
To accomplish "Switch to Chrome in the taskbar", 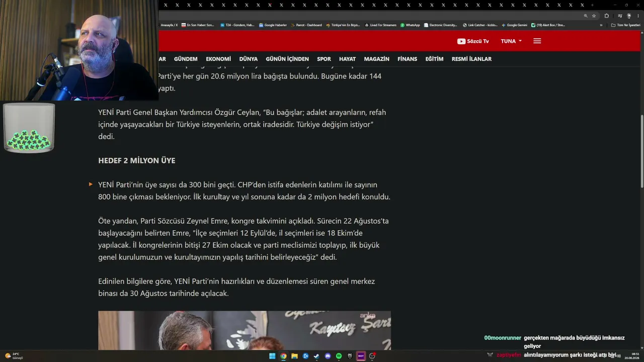I will click(x=283, y=356).
